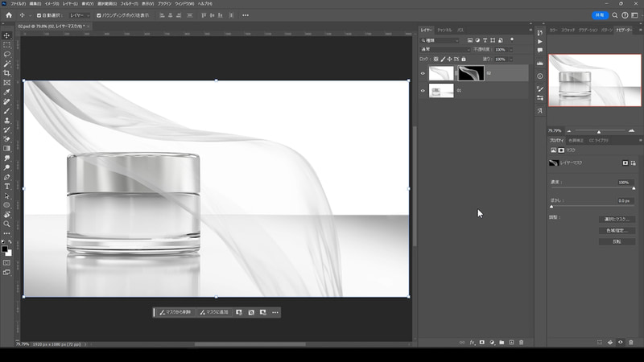Hide layer 02 using its eye icon

pyautogui.click(x=423, y=73)
